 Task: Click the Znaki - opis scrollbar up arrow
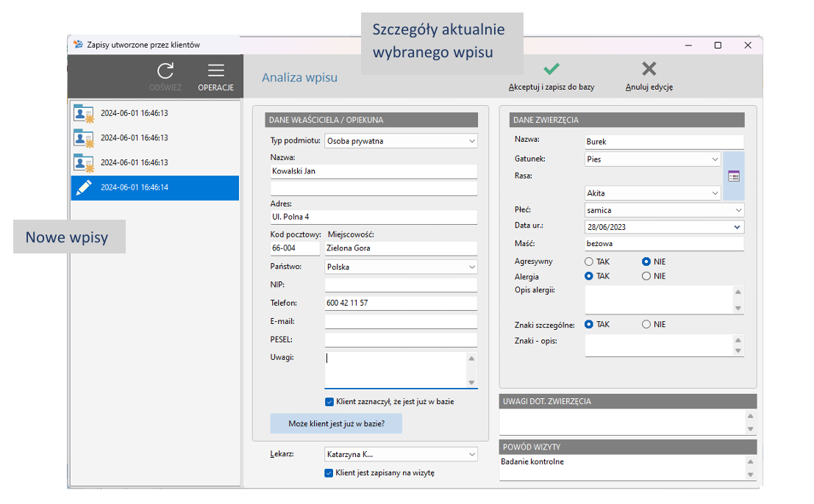738,340
